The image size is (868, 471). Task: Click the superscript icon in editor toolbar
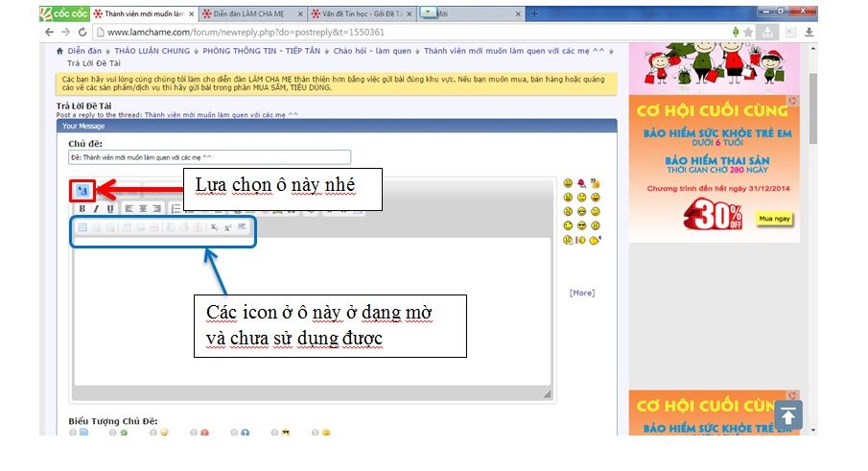[227, 227]
